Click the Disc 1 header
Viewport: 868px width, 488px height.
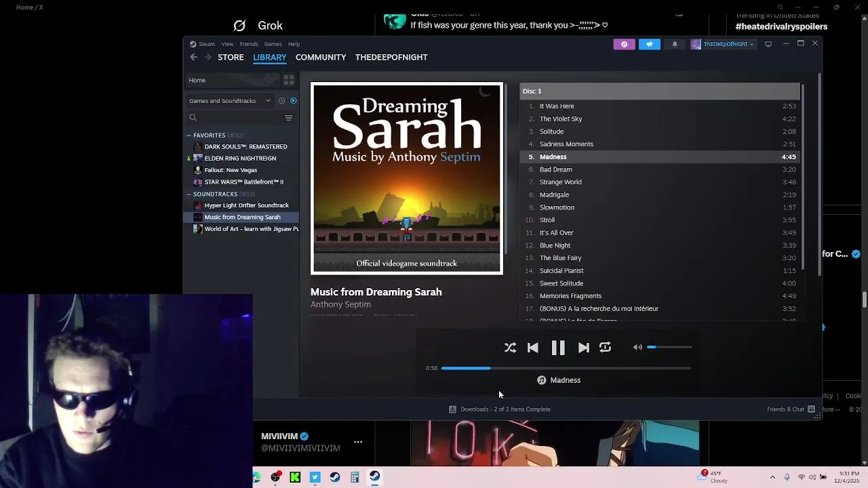pos(660,91)
